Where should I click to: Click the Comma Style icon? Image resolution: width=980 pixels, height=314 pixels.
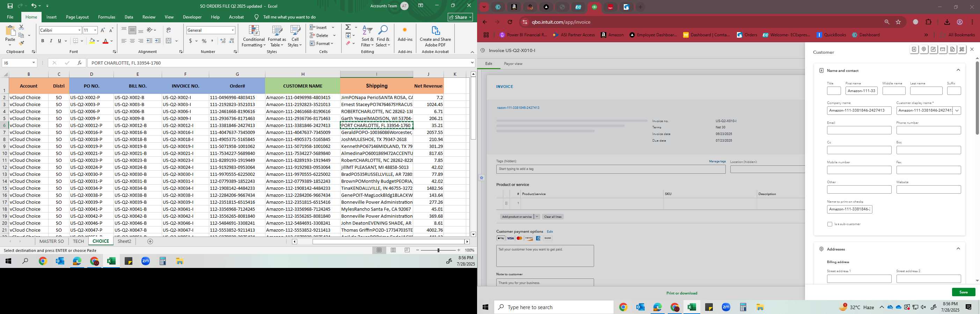(212, 41)
